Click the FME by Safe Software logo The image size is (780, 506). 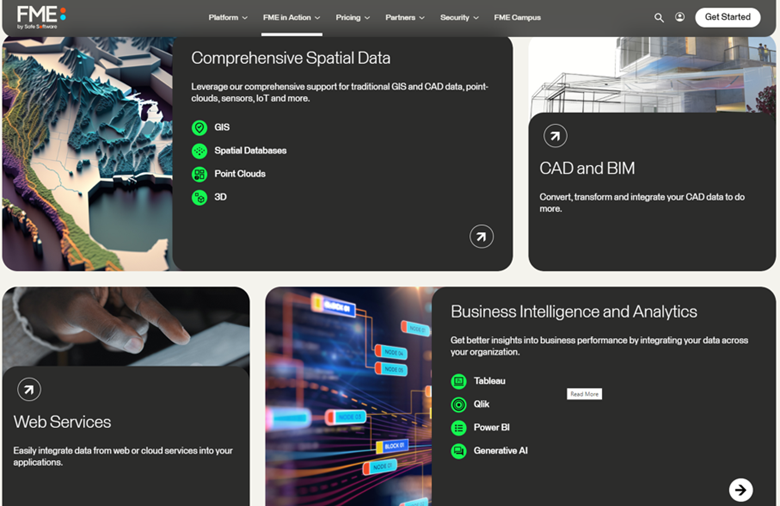[x=41, y=17]
